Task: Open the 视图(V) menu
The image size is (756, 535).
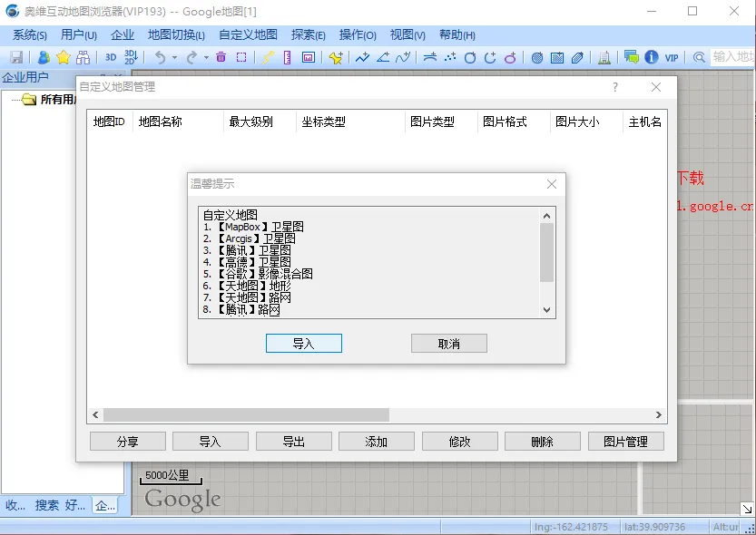Action: (x=407, y=35)
